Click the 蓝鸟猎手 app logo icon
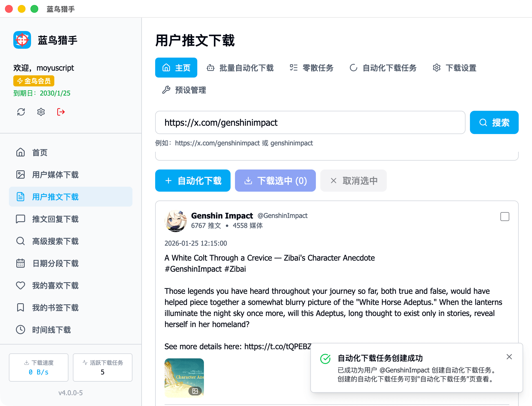 [22, 40]
